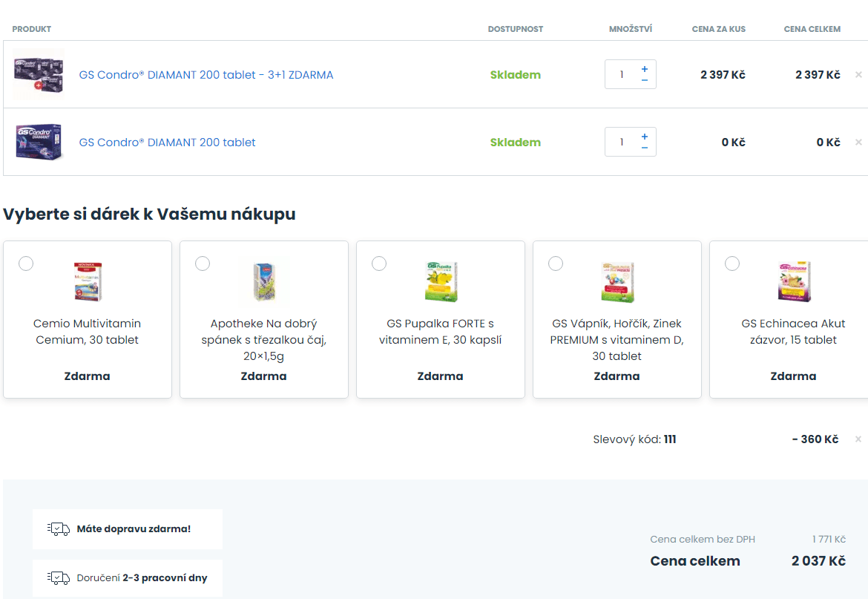Screen dimensions: 868x599
Task: Click the 'GS Pupalka FORTE s vitaminem E' name
Action: (440, 332)
